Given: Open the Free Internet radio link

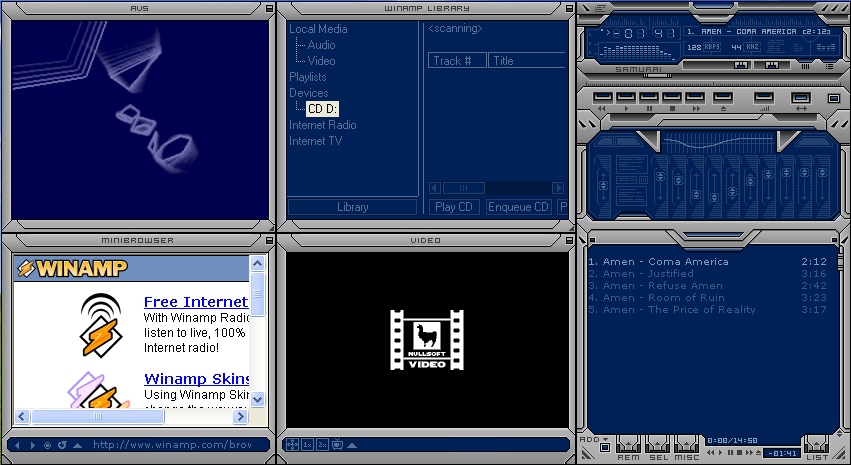Looking at the screenshot, I should coord(196,302).
